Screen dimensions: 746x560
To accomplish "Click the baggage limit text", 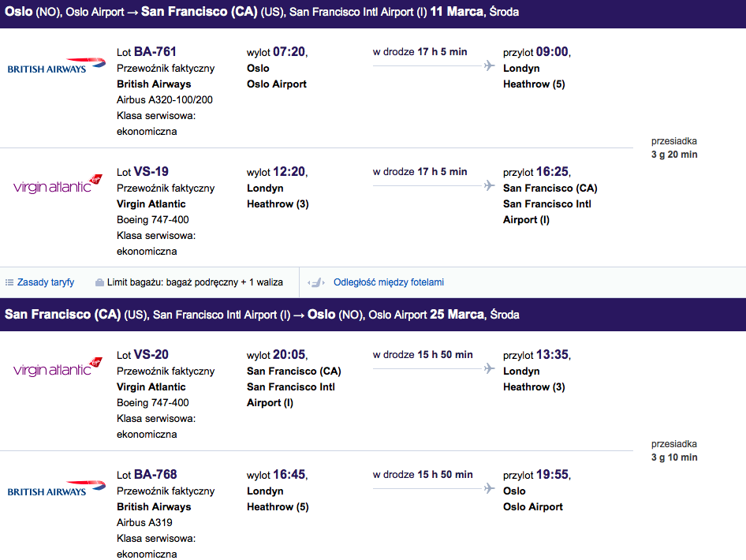I will tap(195, 282).
